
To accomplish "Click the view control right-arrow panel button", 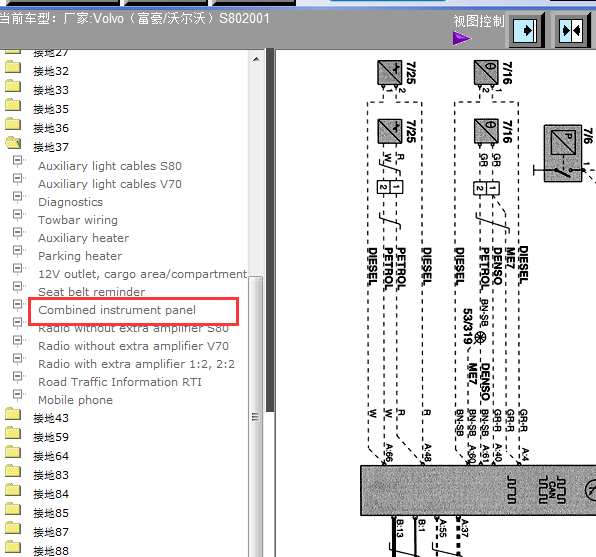I will (x=526, y=30).
